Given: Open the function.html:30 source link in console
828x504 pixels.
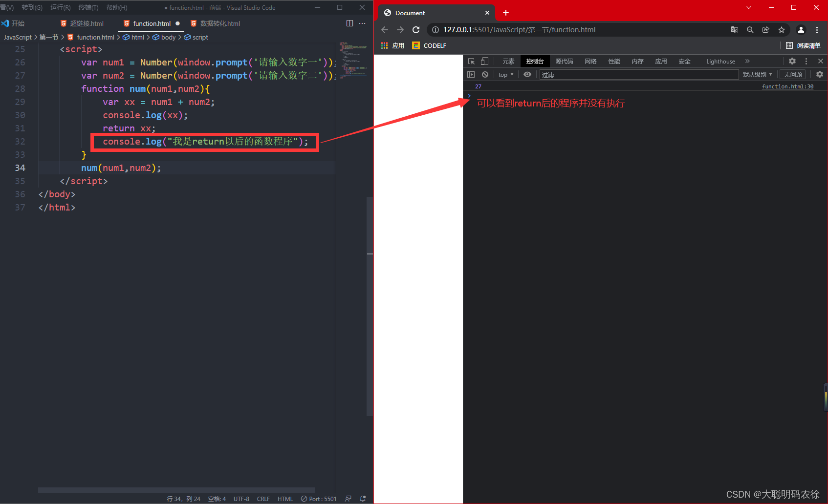Looking at the screenshot, I should (787, 86).
